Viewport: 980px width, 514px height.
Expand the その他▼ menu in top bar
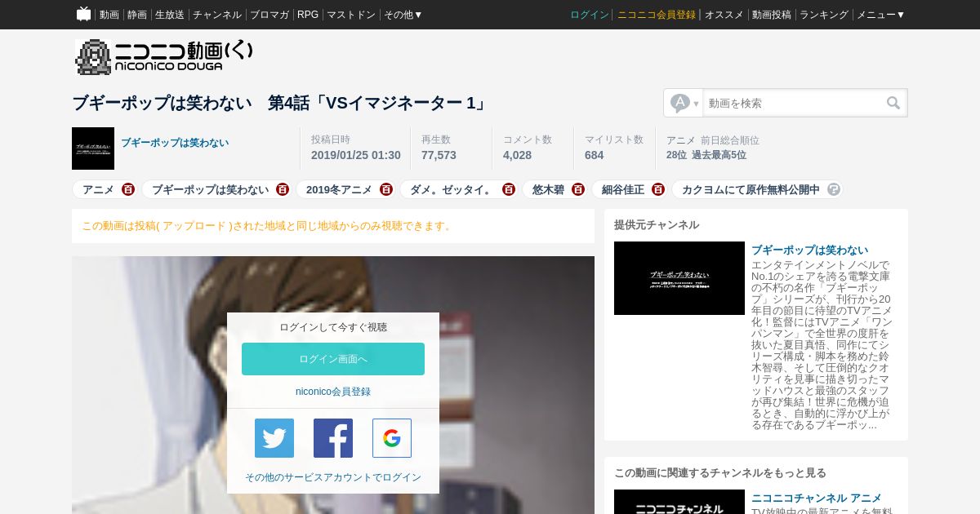(x=403, y=15)
